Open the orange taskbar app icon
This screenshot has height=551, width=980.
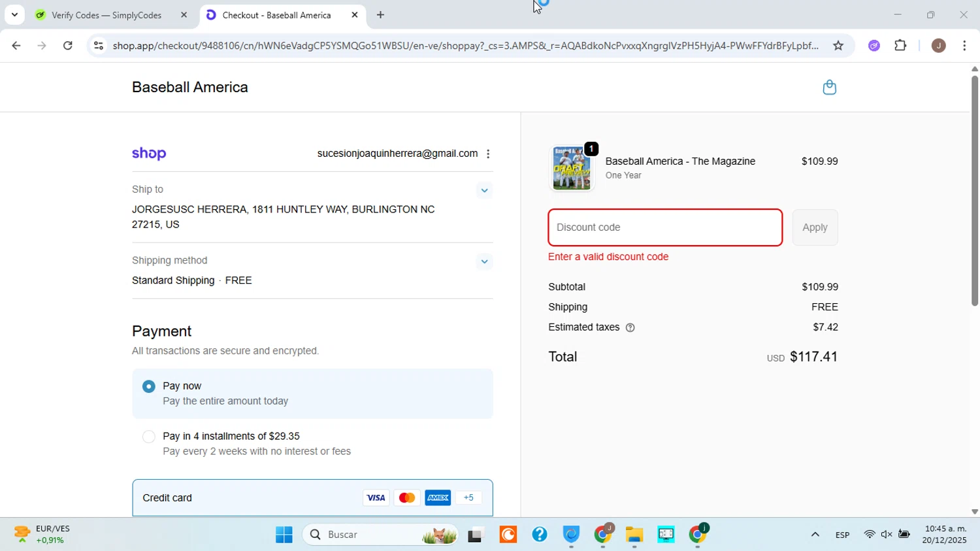(508, 535)
